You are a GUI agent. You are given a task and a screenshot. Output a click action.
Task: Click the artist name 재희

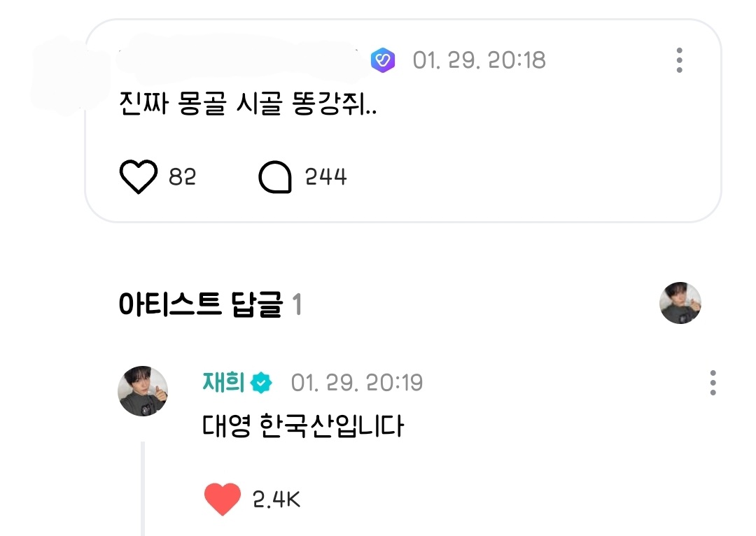pos(223,383)
